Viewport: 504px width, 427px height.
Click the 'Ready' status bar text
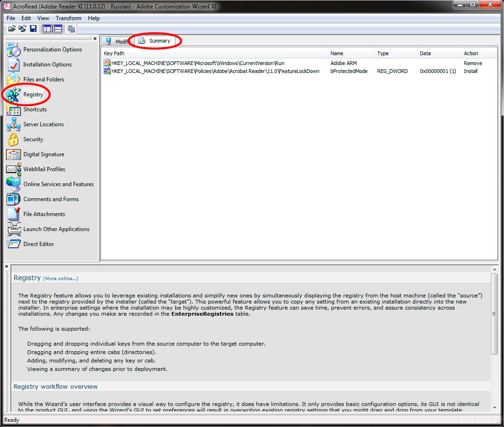[12, 420]
